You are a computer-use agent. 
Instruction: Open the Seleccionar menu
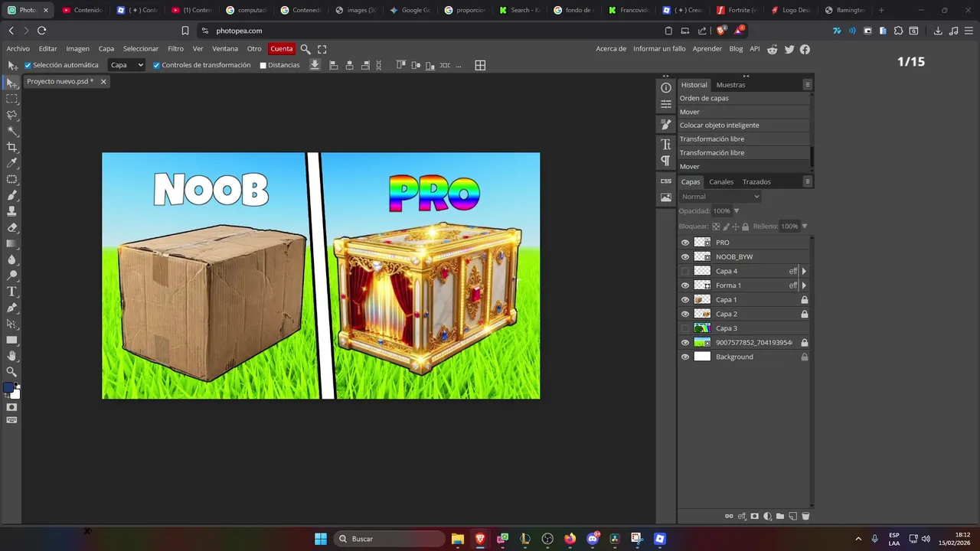141,49
